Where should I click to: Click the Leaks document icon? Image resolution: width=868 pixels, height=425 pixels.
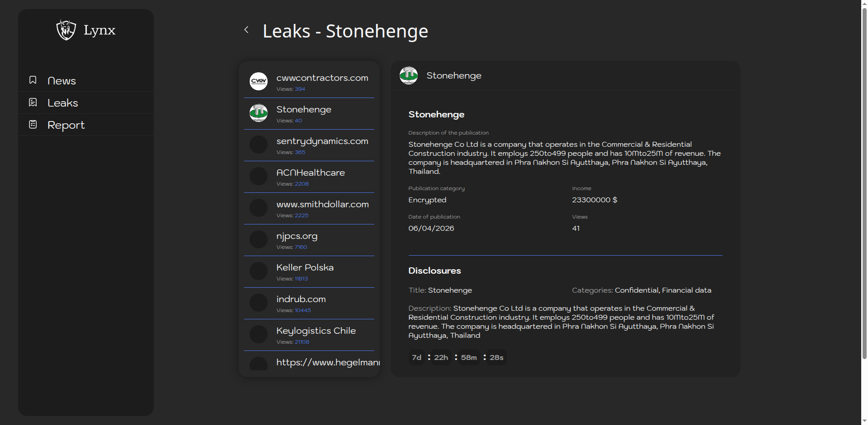point(33,102)
